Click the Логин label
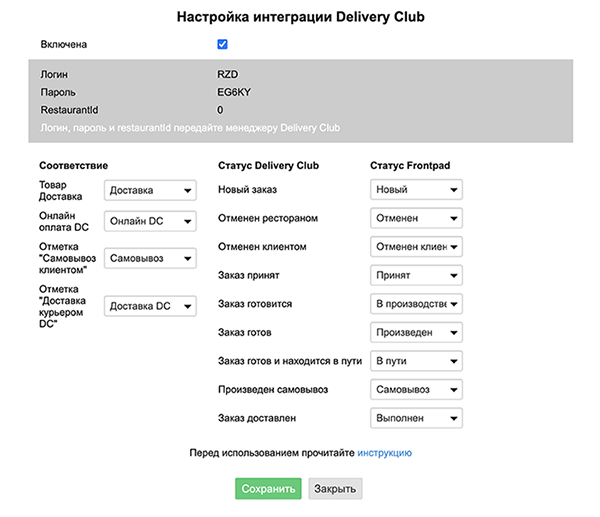 point(54,74)
